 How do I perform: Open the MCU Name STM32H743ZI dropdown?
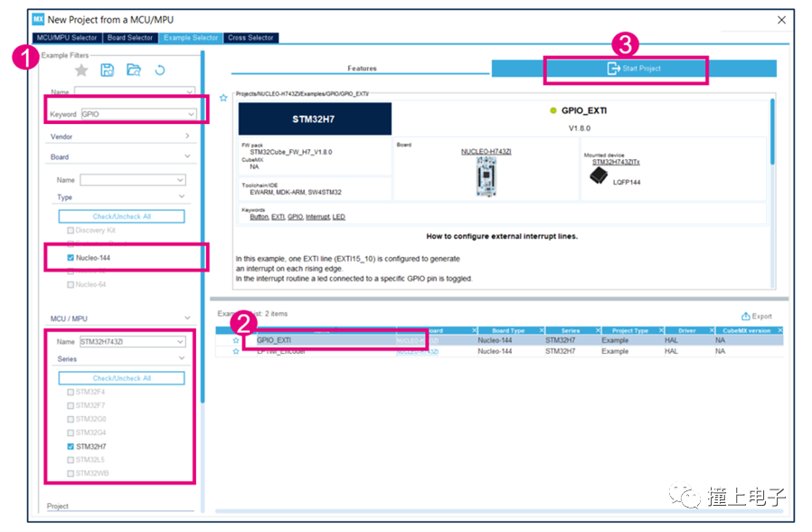(180, 342)
